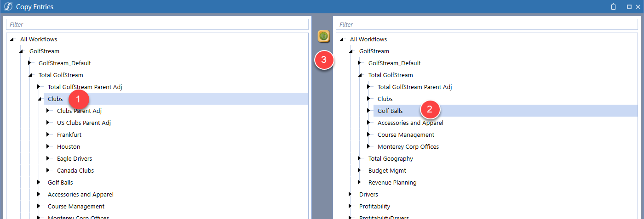Select Golf Balls label in the left tree
The image size is (644, 219).
[60, 182]
